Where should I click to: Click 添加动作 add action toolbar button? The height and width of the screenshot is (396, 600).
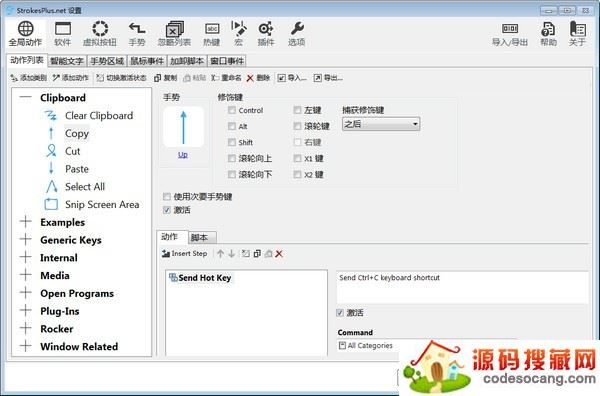tap(71, 78)
